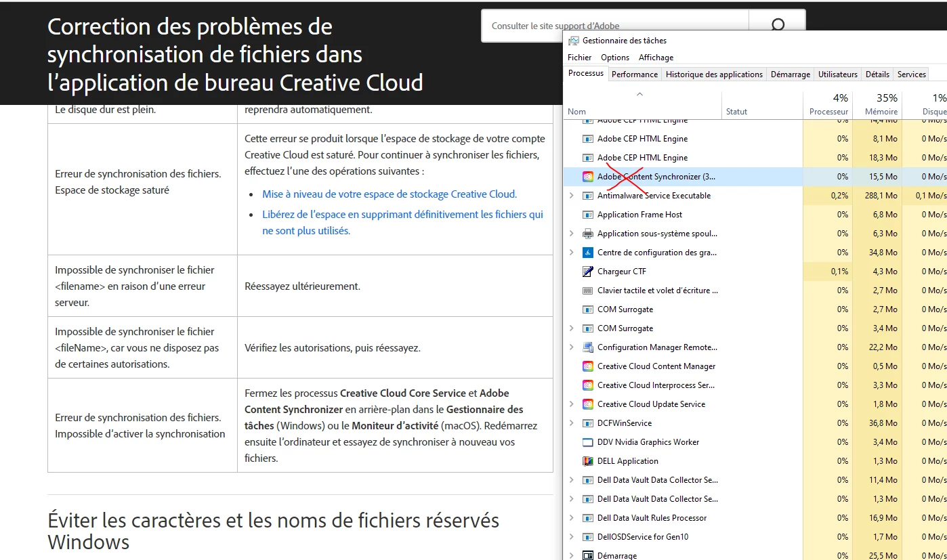
Task: Click the Creative Cloud Update Service icon
Action: pyautogui.click(x=588, y=404)
